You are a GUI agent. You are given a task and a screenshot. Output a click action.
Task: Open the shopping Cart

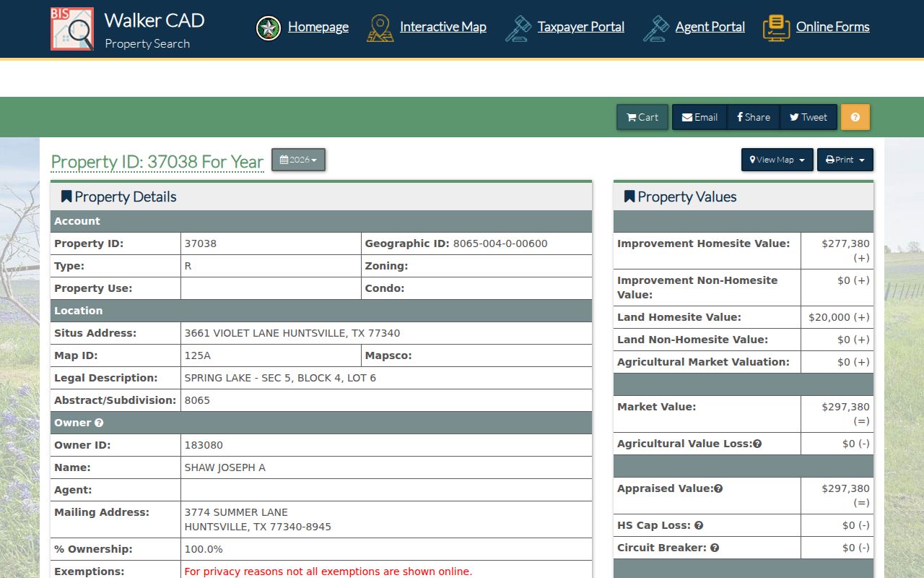pyautogui.click(x=642, y=117)
